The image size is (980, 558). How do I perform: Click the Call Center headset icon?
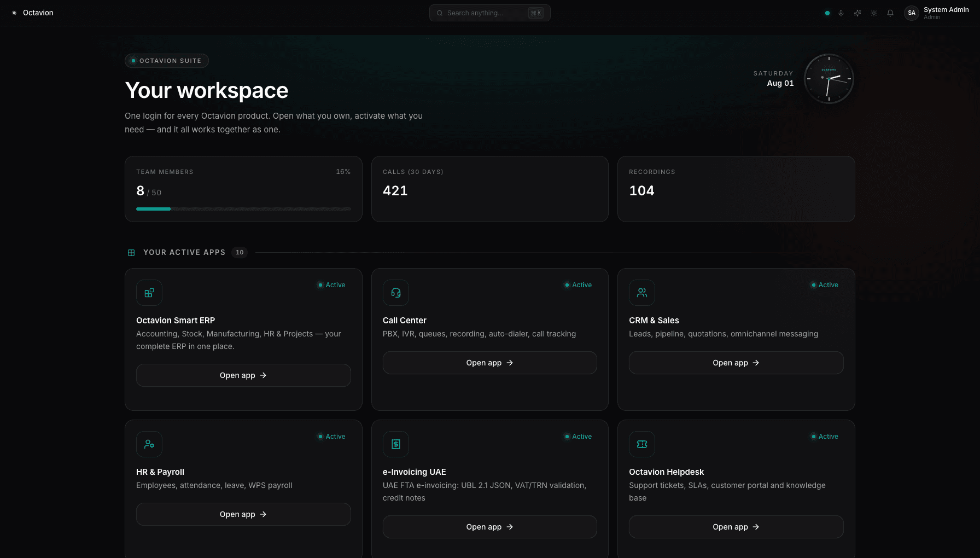click(396, 293)
